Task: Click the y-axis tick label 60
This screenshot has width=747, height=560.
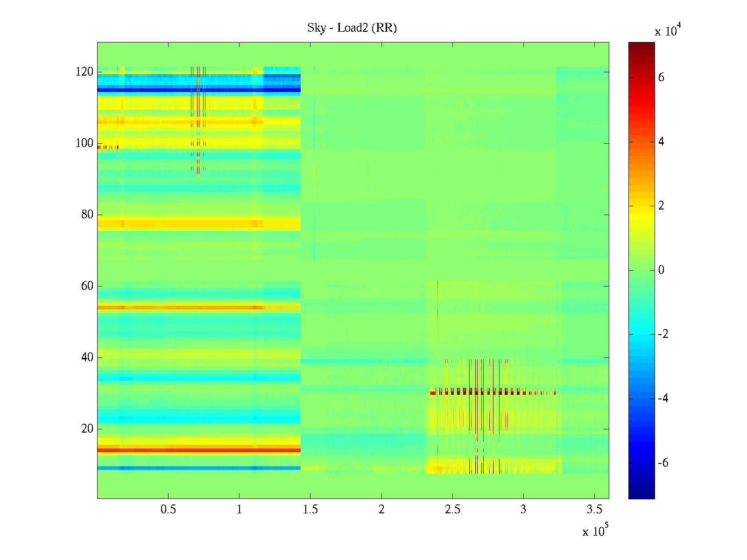Action: tap(87, 286)
